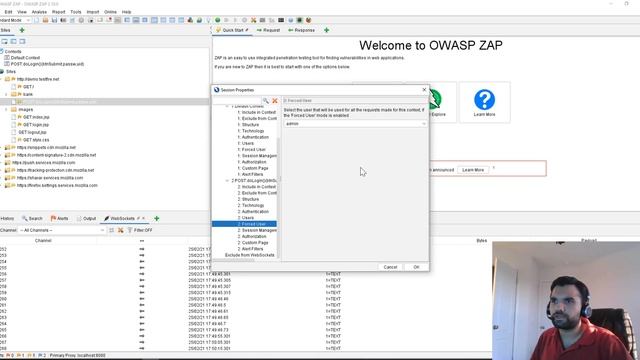Click the black terminal-style toolbar icon
Viewport: 640px width, 360px height.
pyautogui.click(x=281, y=20)
